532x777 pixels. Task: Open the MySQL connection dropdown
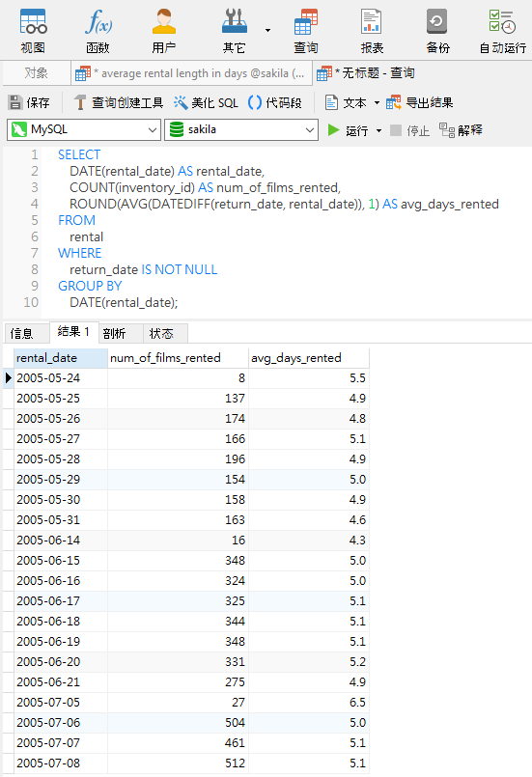point(84,130)
